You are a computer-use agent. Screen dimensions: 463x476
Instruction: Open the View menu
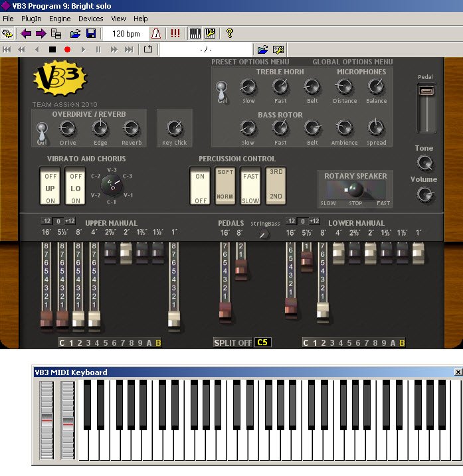point(118,19)
